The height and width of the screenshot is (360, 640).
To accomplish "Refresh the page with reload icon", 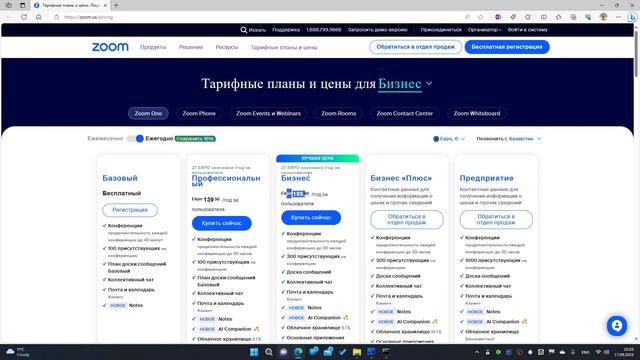I will coord(24,17).
